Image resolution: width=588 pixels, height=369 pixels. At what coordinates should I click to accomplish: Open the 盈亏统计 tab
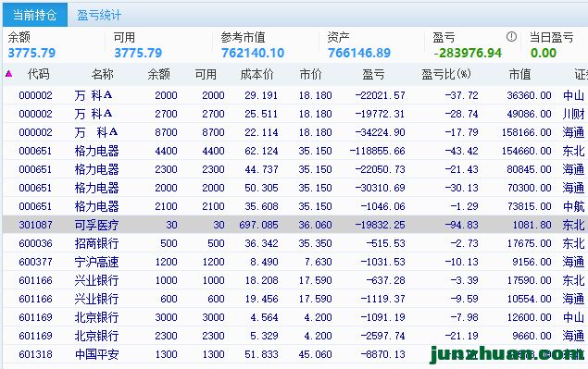99,15
